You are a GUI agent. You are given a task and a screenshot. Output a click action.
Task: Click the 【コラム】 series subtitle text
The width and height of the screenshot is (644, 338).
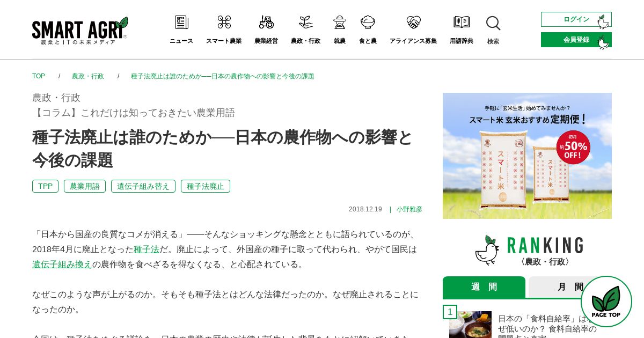pyautogui.click(x=134, y=113)
